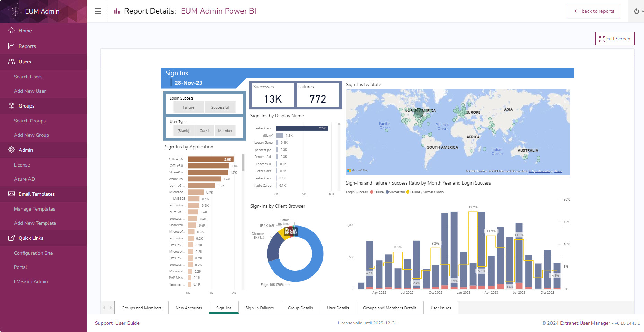
Task: Click the red Failure legend swatch
Action: 371,192
